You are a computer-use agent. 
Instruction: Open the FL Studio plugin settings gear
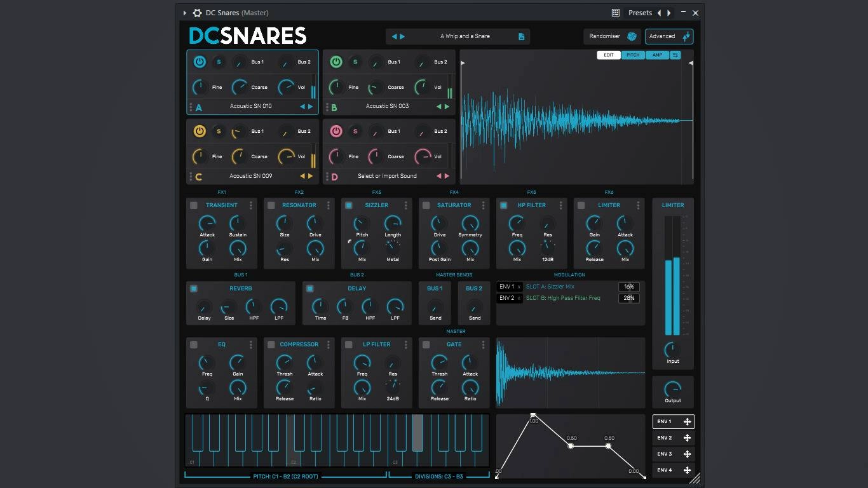197,13
